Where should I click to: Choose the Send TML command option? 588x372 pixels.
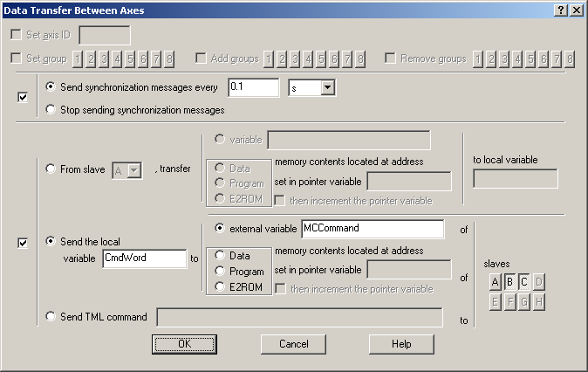click(x=51, y=317)
